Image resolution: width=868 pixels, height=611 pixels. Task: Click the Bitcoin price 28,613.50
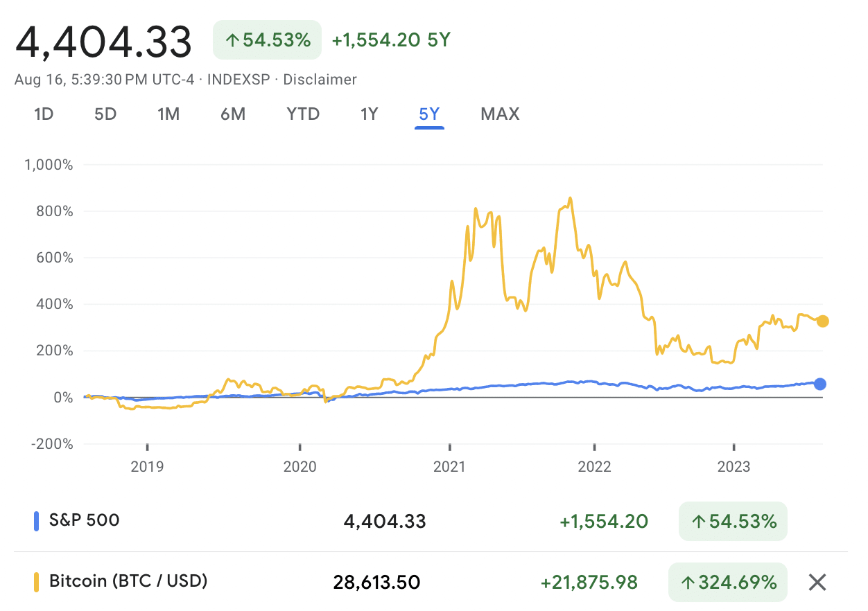coord(376,583)
